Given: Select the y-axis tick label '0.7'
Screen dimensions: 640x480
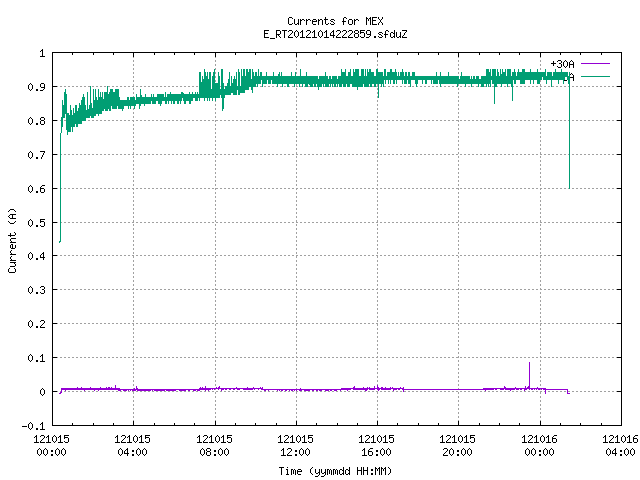Looking at the screenshot, I should click(36, 155).
